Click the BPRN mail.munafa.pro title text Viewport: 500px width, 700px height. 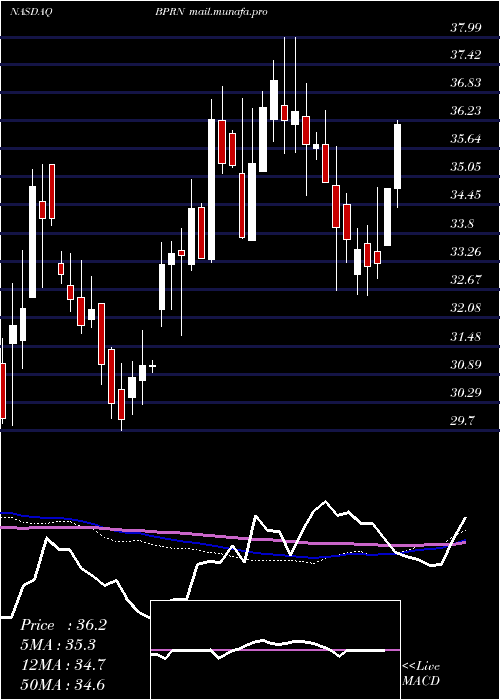(x=211, y=12)
